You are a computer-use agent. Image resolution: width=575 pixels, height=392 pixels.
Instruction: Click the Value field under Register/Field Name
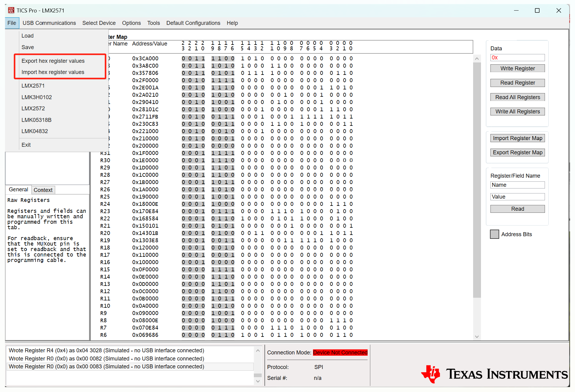[x=517, y=197]
